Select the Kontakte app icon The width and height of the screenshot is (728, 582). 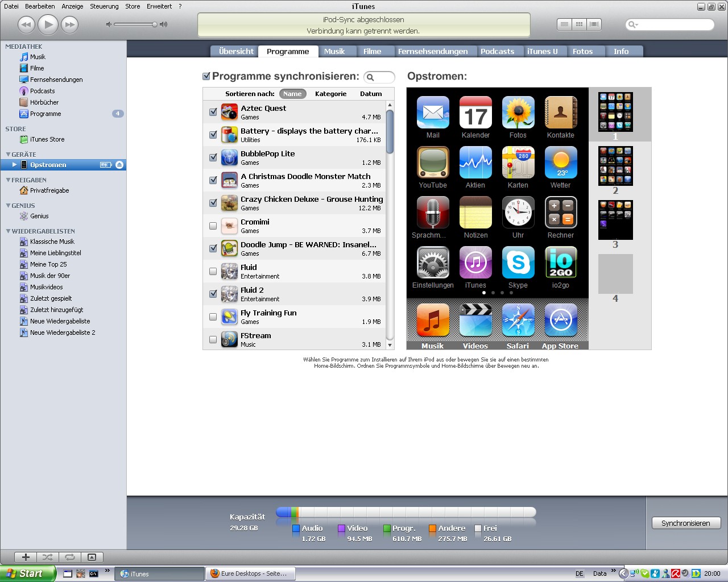561,113
